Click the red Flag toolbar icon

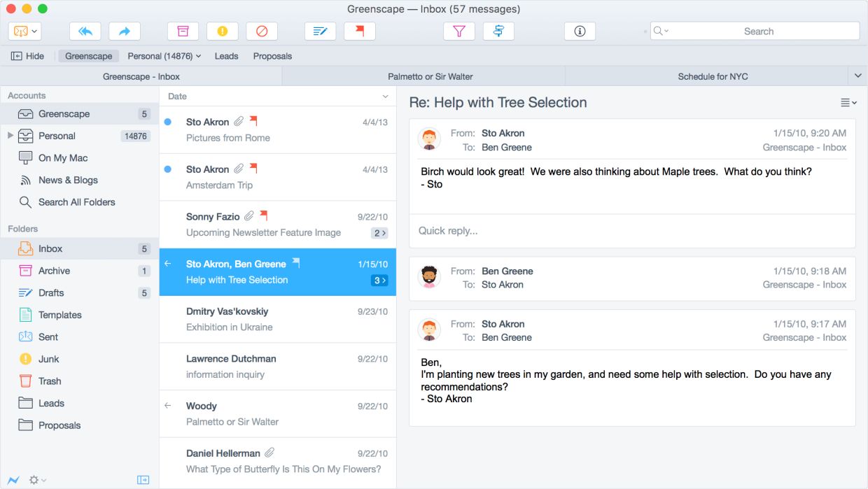point(360,31)
